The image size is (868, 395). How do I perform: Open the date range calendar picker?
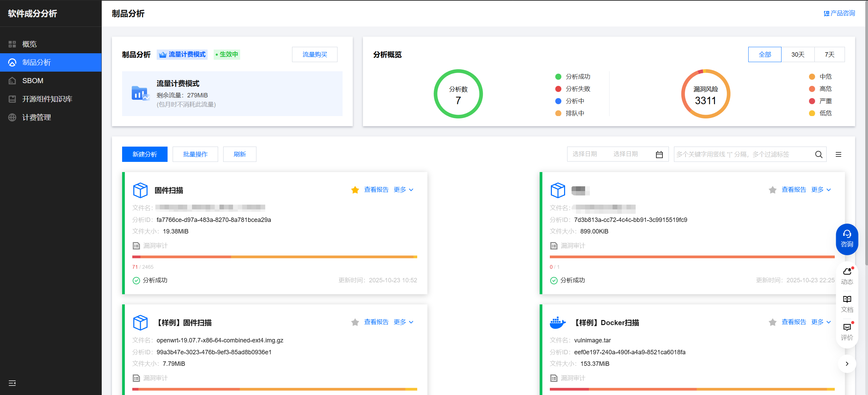(x=659, y=154)
